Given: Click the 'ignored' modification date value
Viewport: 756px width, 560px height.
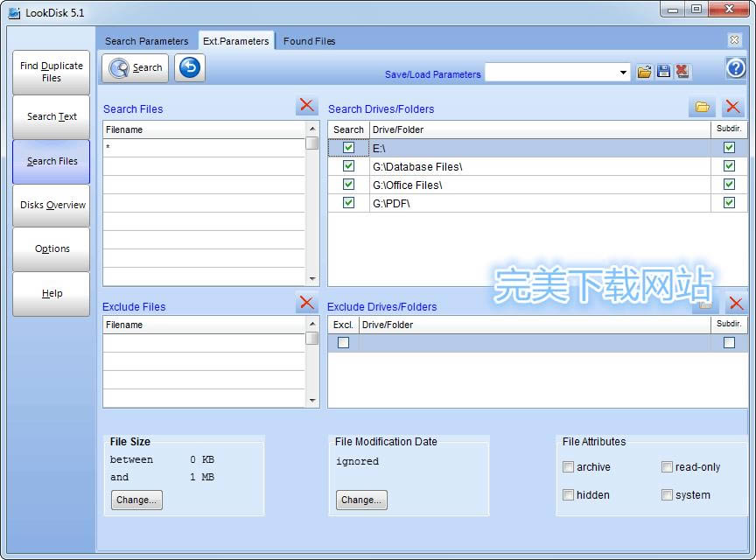Looking at the screenshot, I should coord(357,462).
